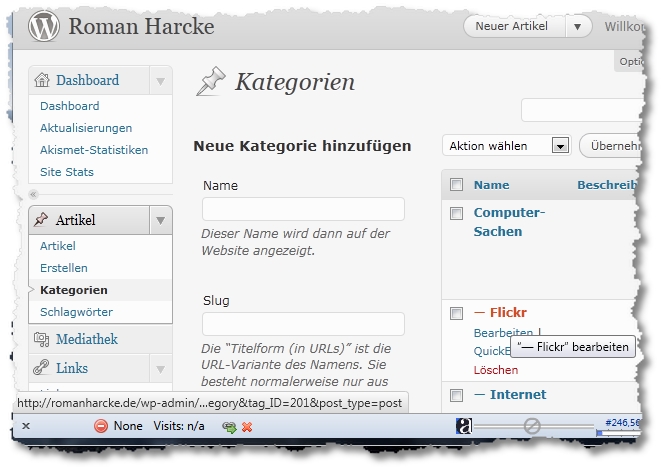The width and height of the screenshot is (661, 467).
Task: Click the green arrows icon in status bar
Action: (229, 427)
